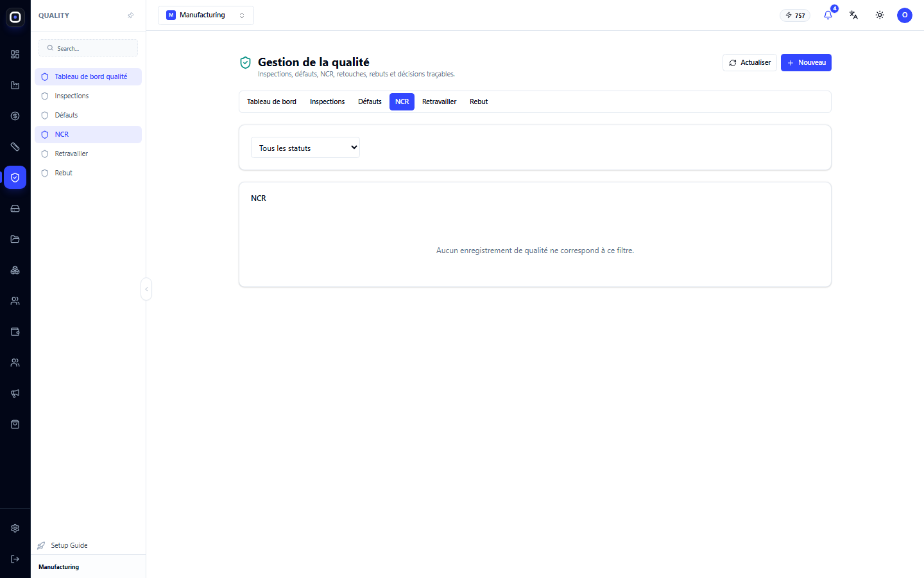
Task: Open the dashboard grid icon in rail
Action: 15,55
